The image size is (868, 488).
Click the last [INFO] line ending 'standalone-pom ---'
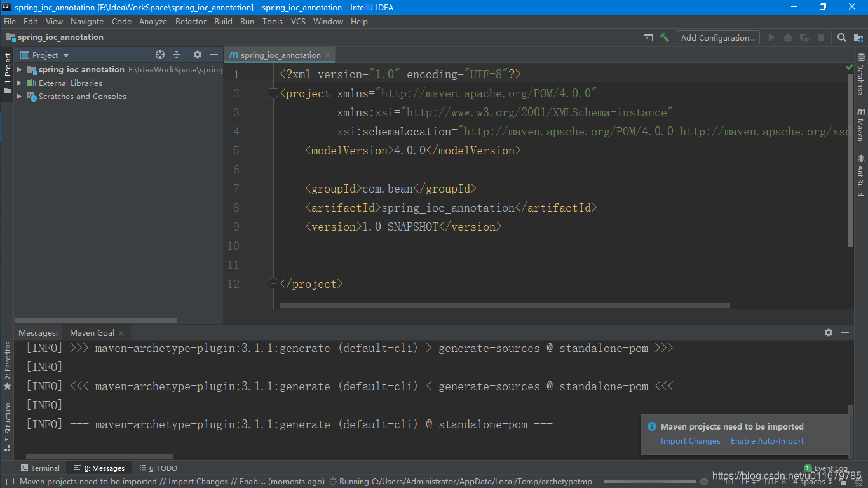pyautogui.click(x=289, y=424)
